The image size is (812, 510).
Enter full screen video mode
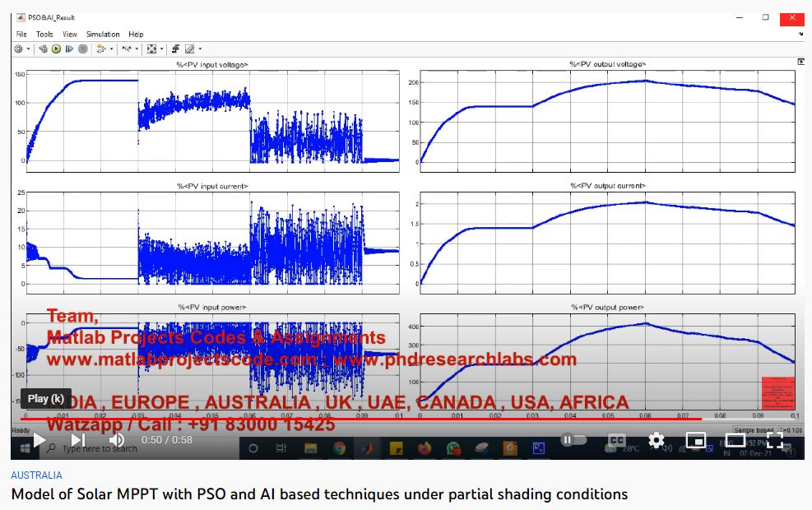coord(774,440)
